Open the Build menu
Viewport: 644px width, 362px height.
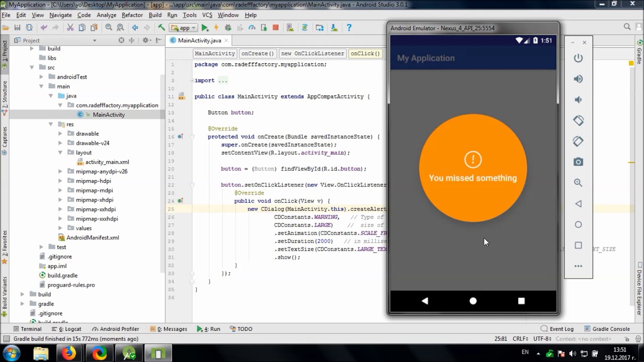155,15
